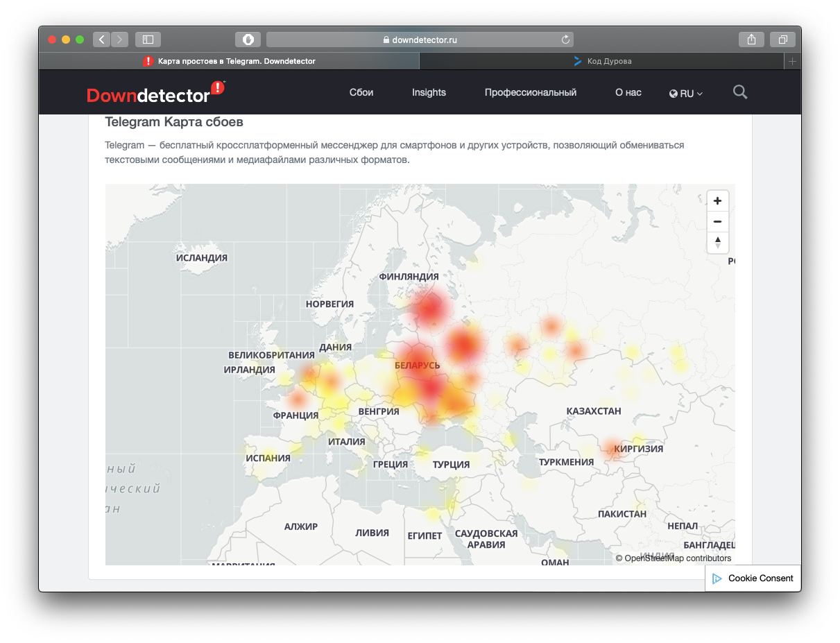840x643 pixels.
Task: Click the ВЕНГРИЯ label on the map
Action: [379, 411]
